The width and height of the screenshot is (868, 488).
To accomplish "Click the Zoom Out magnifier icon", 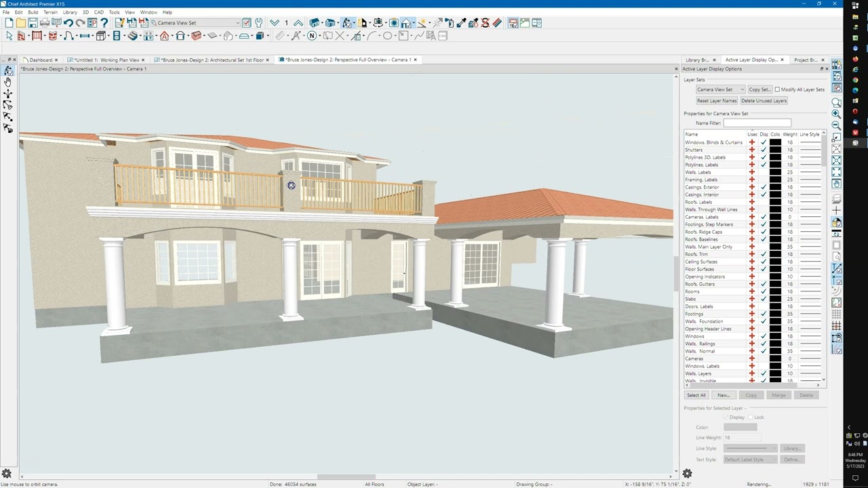I will coord(836,125).
